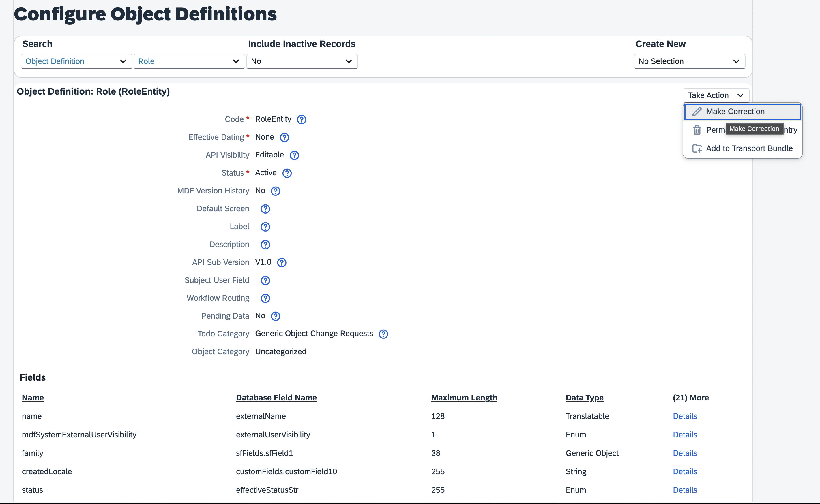Click the help icon beside Effective Dating
The image size is (820, 504).
tap(284, 137)
